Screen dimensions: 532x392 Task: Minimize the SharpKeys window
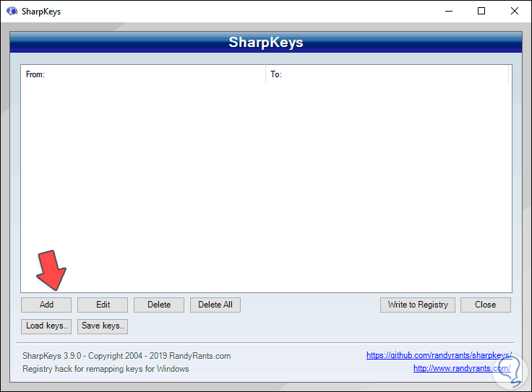pos(449,11)
